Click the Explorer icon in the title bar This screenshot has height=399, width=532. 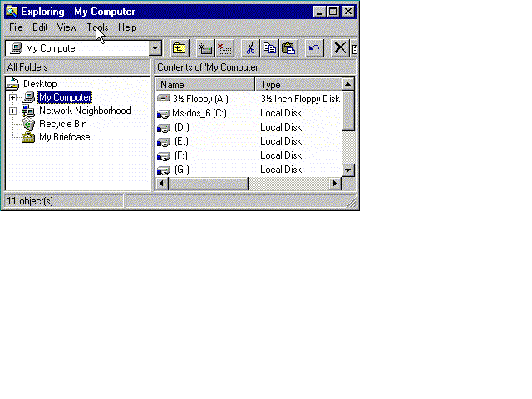(12, 12)
